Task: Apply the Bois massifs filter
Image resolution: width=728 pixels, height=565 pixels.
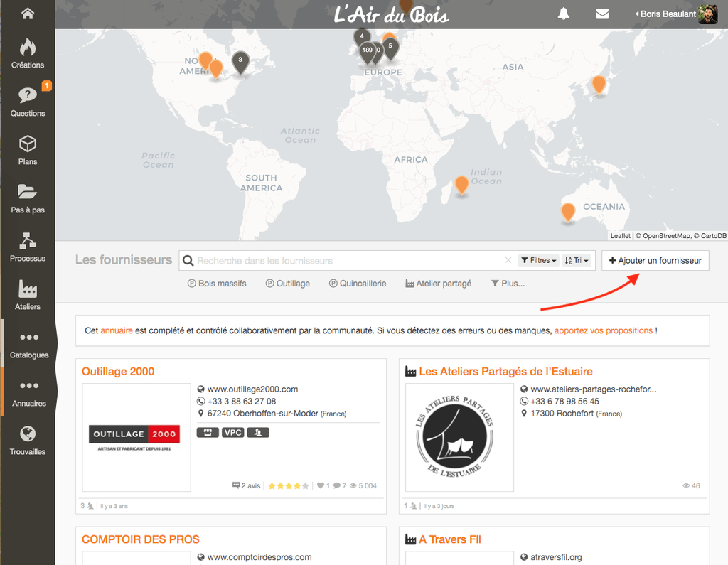Action: tap(217, 283)
